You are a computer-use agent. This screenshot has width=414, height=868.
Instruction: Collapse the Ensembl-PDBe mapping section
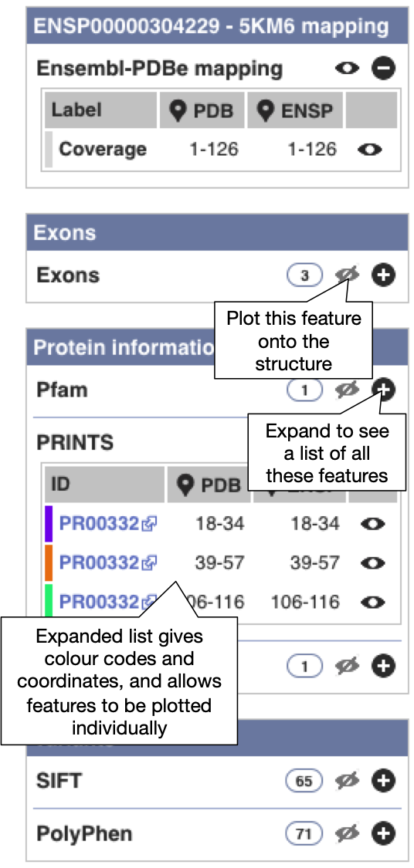(x=384, y=69)
